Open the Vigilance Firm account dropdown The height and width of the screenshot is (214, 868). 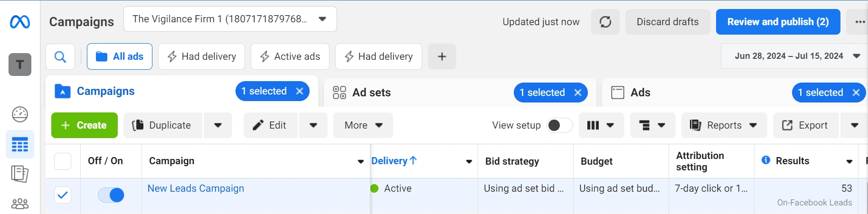coord(230,19)
